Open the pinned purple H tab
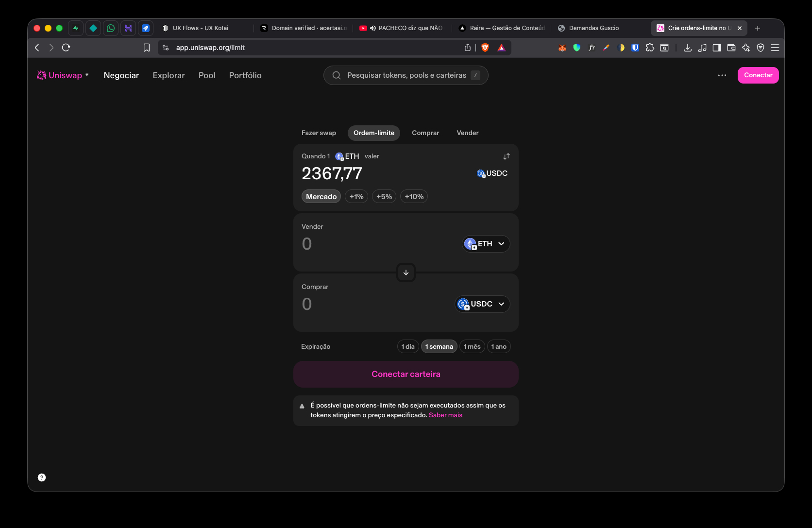 128,28
